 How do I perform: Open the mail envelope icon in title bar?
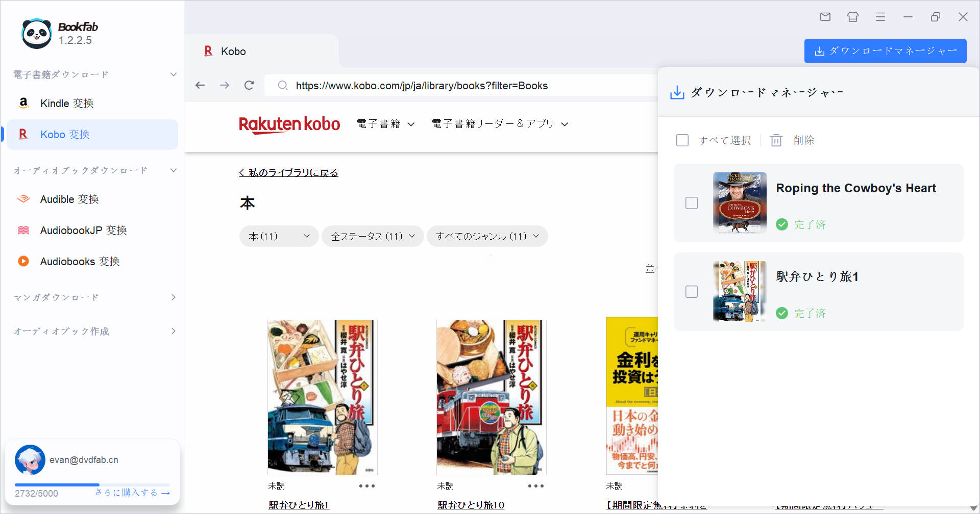825,17
